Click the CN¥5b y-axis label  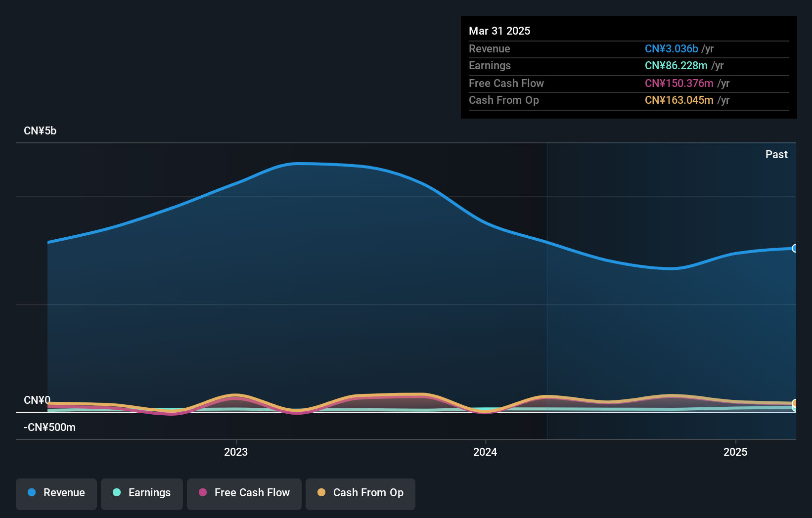click(40, 130)
